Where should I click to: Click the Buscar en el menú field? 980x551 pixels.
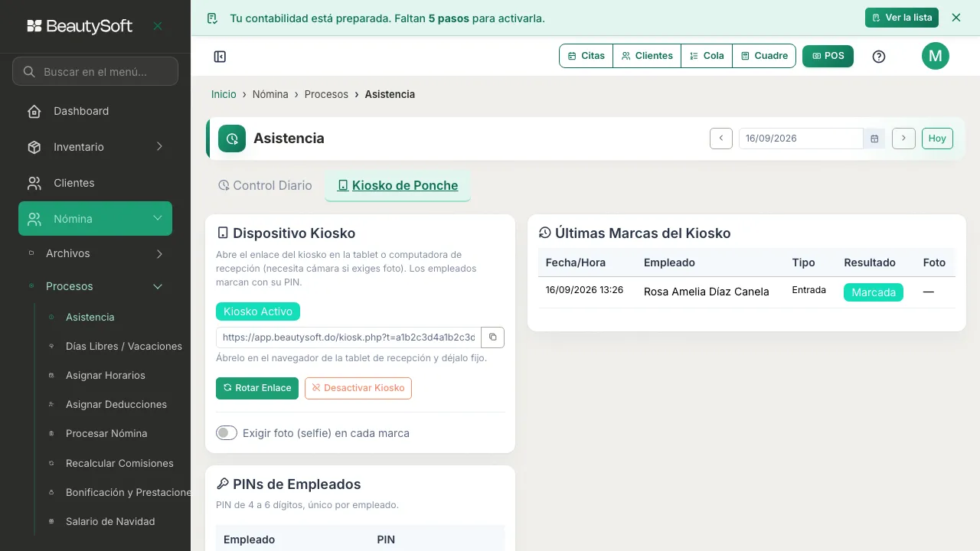95,72
